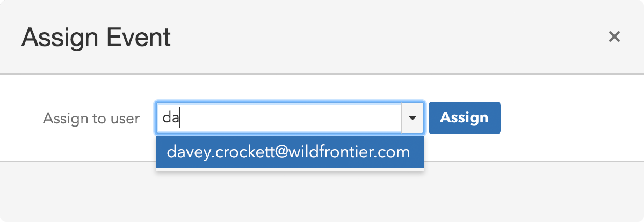The height and width of the screenshot is (222, 644).
Task: Click the blue Assign button
Action: click(464, 117)
